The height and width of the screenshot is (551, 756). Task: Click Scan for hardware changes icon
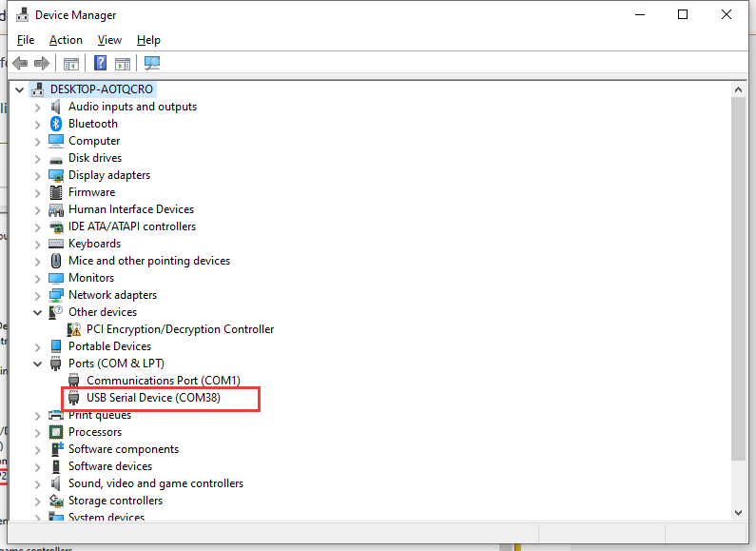(152, 63)
